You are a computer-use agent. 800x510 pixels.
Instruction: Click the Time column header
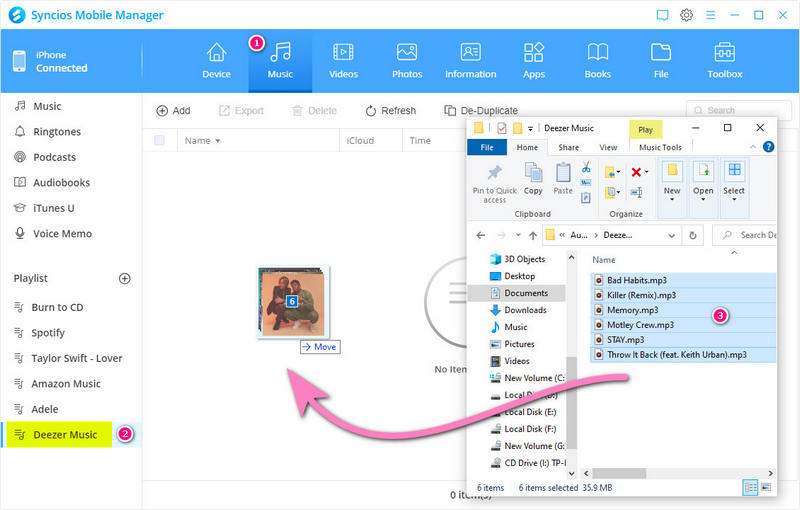click(x=420, y=141)
